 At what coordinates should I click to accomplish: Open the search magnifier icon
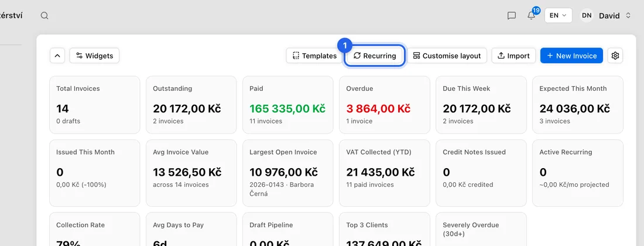44,16
